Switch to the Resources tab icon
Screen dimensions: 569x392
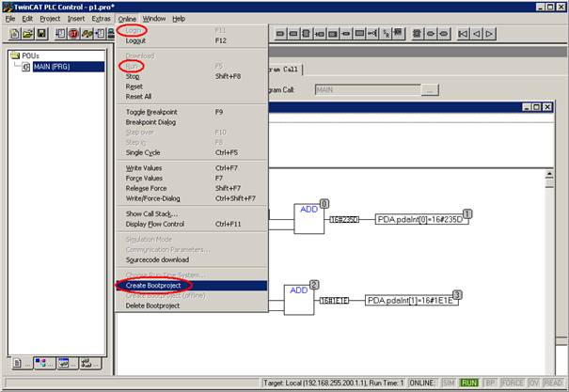[x=90, y=362]
